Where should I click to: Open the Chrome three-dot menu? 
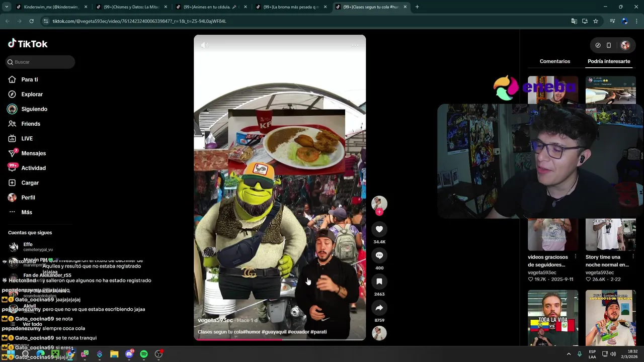[637, 21]
